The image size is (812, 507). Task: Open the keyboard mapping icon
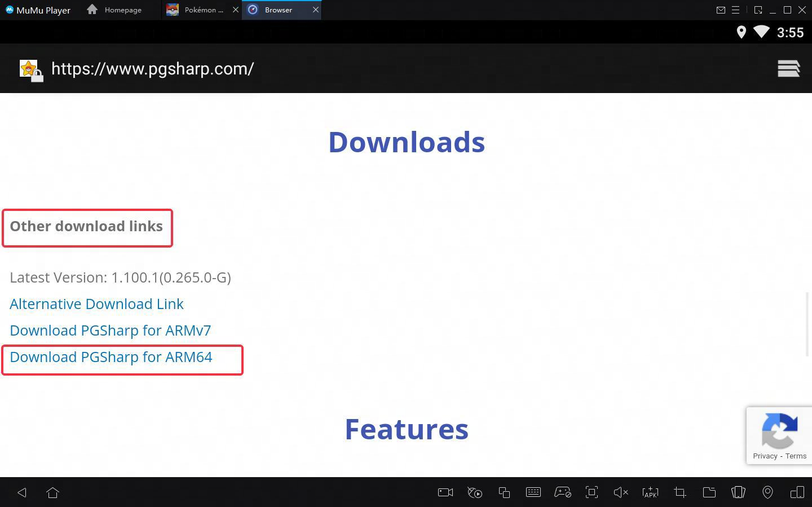pos(533,492)
